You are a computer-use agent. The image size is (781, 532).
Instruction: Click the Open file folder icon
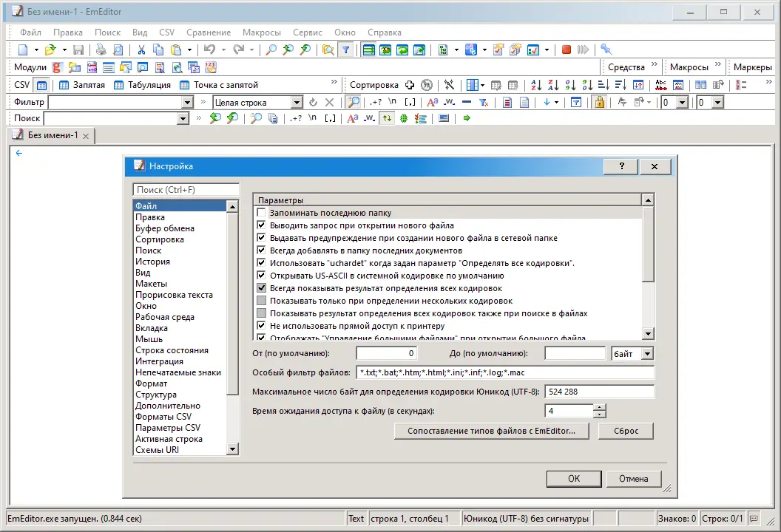[50, 50]
